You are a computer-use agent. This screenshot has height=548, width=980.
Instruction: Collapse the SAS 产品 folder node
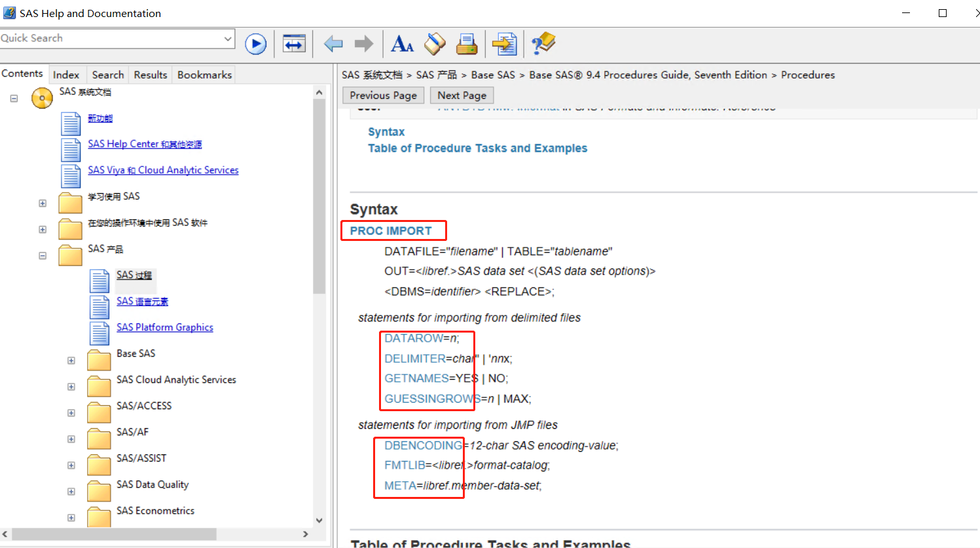(x=43, y=256)
